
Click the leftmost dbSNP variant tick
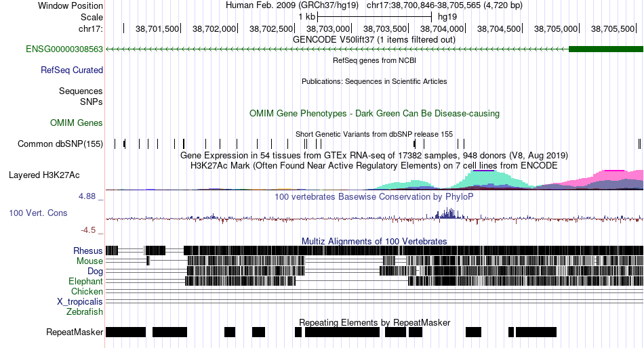click(x=115, y=144)
